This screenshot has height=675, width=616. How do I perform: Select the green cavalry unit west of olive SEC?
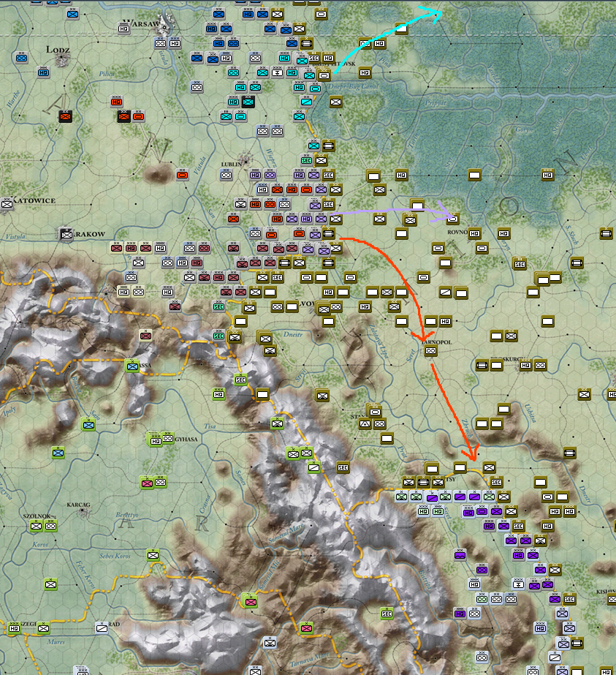click(314, 467)
